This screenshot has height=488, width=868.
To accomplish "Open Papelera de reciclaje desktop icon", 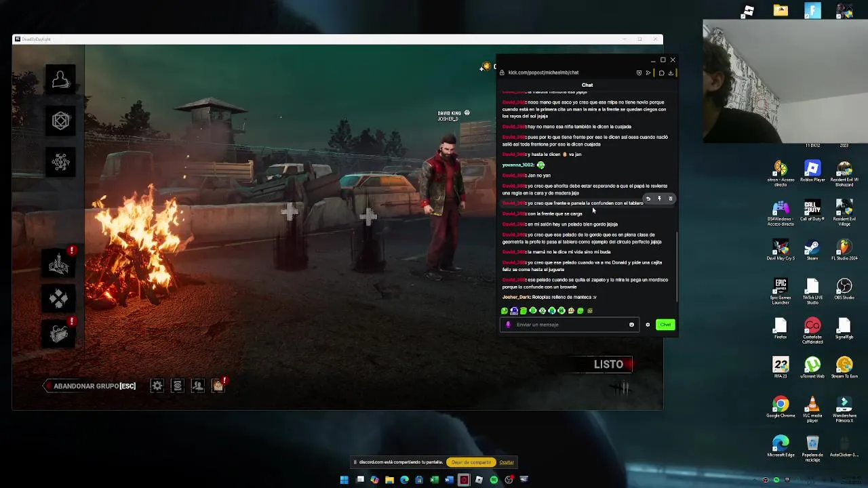I will point(812,449).
